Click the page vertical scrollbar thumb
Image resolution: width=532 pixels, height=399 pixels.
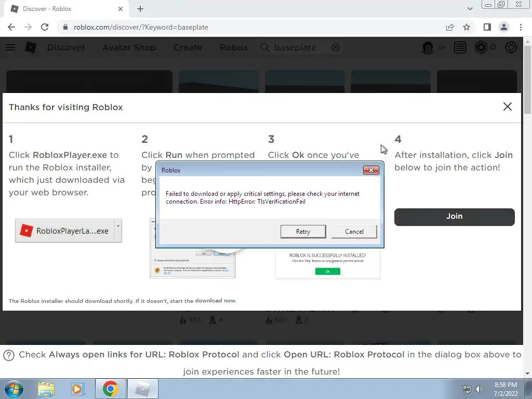point(527,79)
